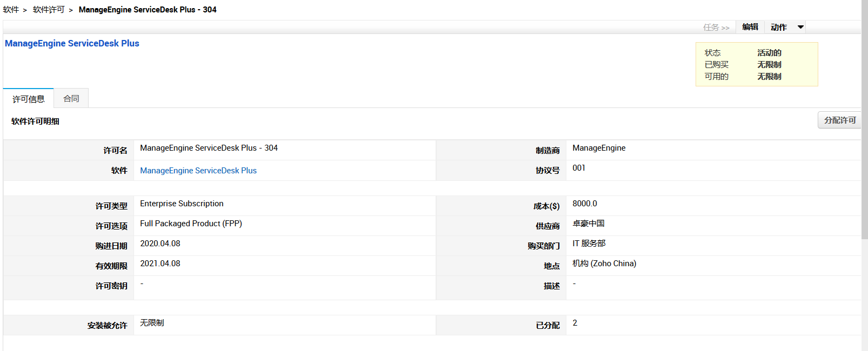Switch to the 合同 tab
868x351 pixels.
point(71,98)
